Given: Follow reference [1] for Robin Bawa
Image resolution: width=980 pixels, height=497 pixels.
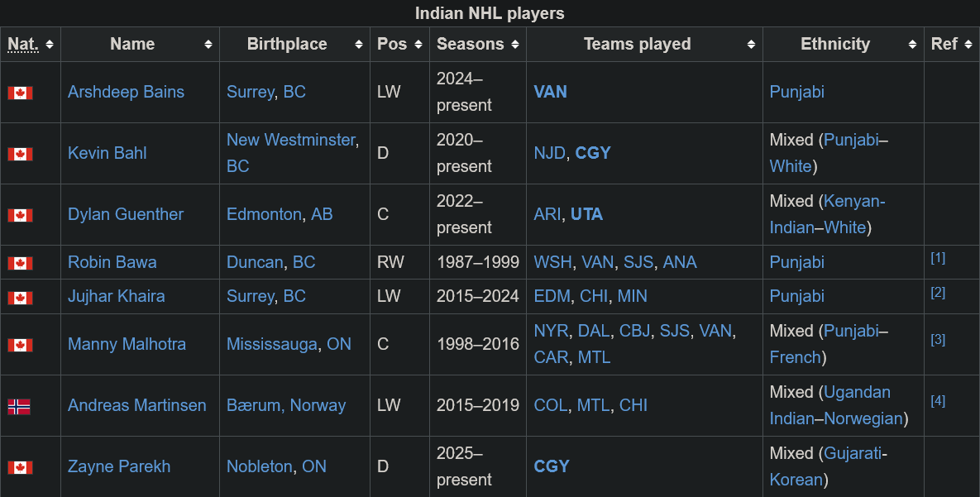Looking at the screenshot, I should pyautogui.click(x=938, y=258).
